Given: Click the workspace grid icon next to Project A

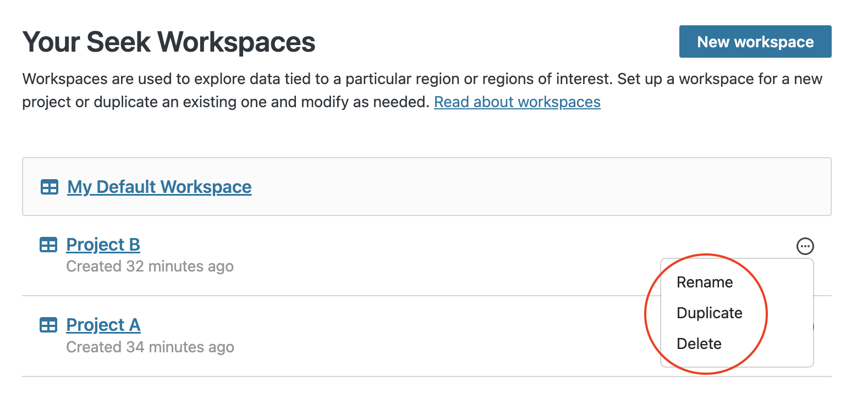Looking at the screenshot, I should click(48, 325).
